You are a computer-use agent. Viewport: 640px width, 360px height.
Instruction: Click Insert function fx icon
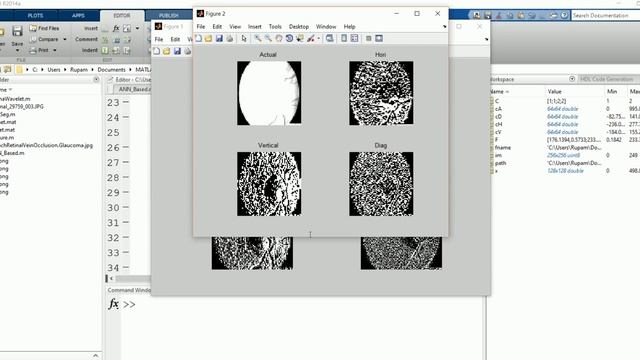(x=116, y=28)
